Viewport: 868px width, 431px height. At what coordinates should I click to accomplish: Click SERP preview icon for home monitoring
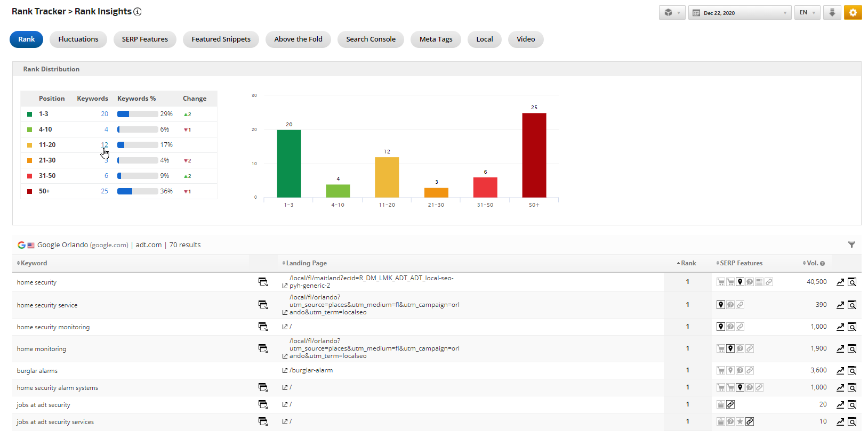(852, 349)
